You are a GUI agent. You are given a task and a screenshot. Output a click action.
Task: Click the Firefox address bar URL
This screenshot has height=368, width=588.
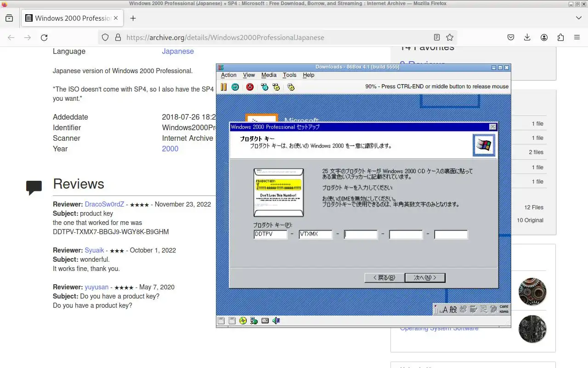(225, 38)
